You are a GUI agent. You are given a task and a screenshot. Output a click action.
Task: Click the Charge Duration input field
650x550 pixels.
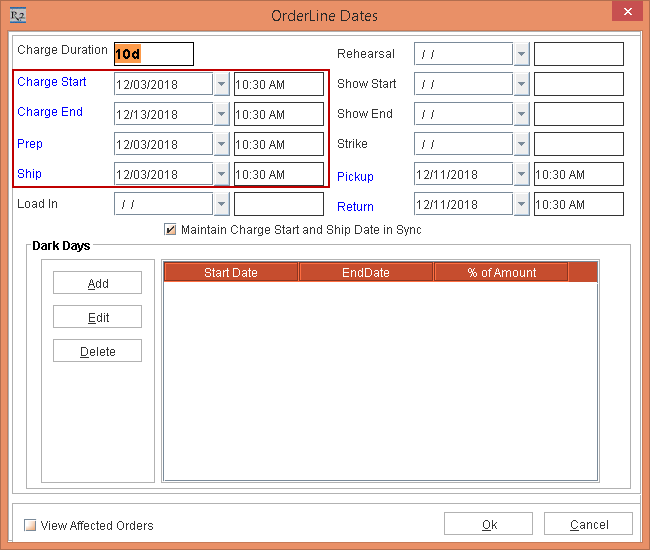(x=153, y=54)
